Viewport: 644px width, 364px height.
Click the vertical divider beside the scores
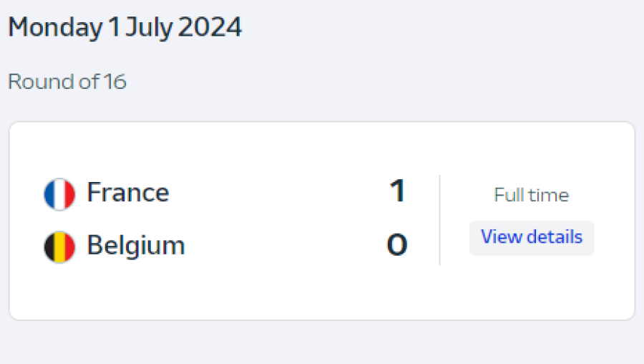tap(439, 219)
